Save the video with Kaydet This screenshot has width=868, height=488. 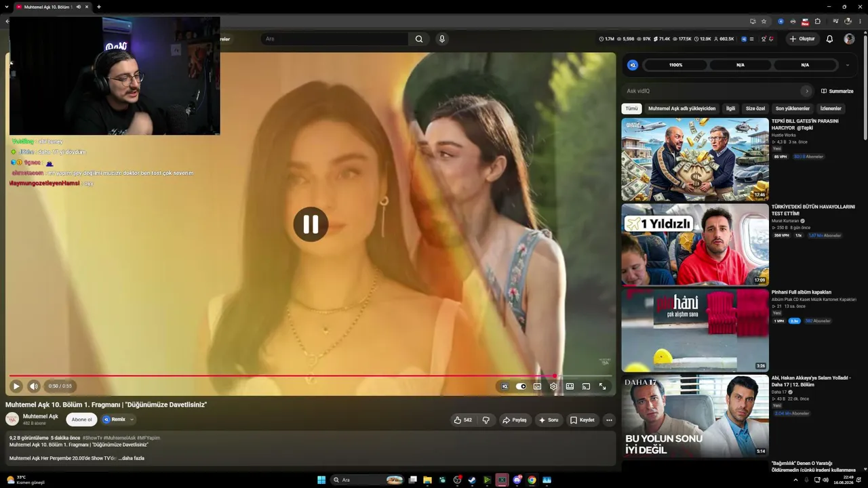tap(582, 420)
